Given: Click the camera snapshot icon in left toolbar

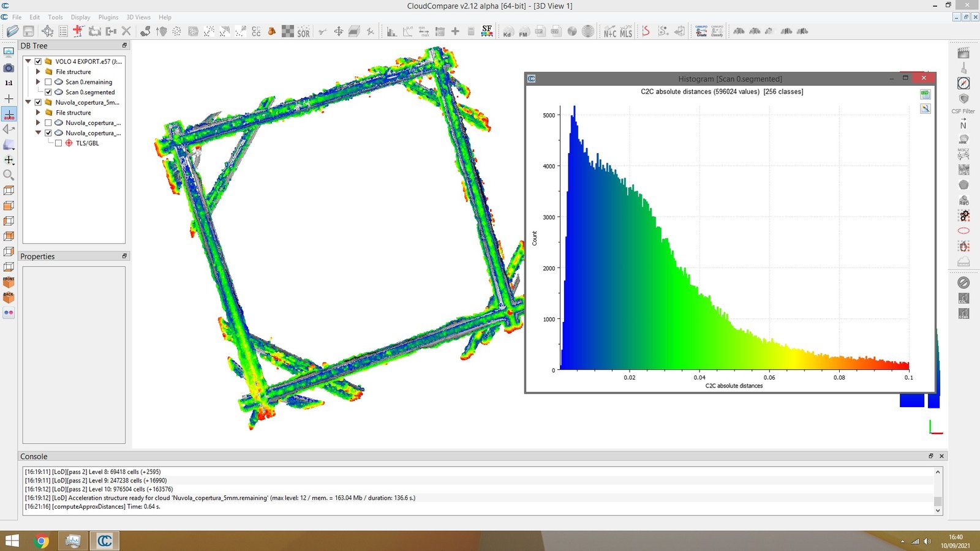Looking at the screenshot, I should (9, 68).
